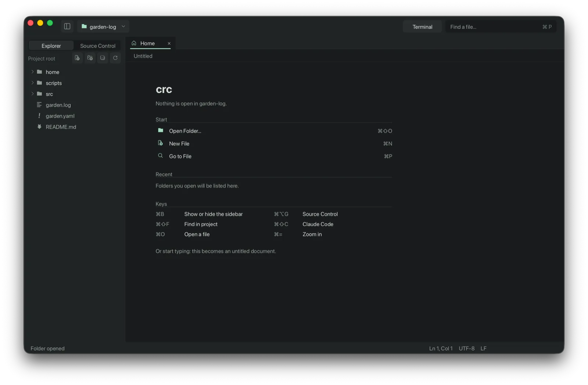Switch to the Explorer tab
The height and width of the screenshot is (385, 588).
click(51, 46)
